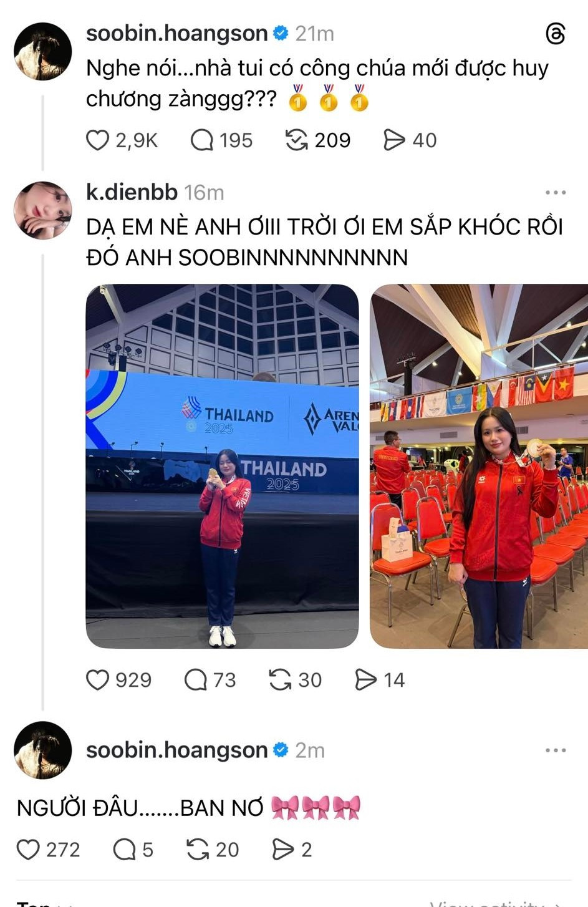The image size is (588, 907).
Task: Open k.dienbb profile username link
Action: coord(132,192)
